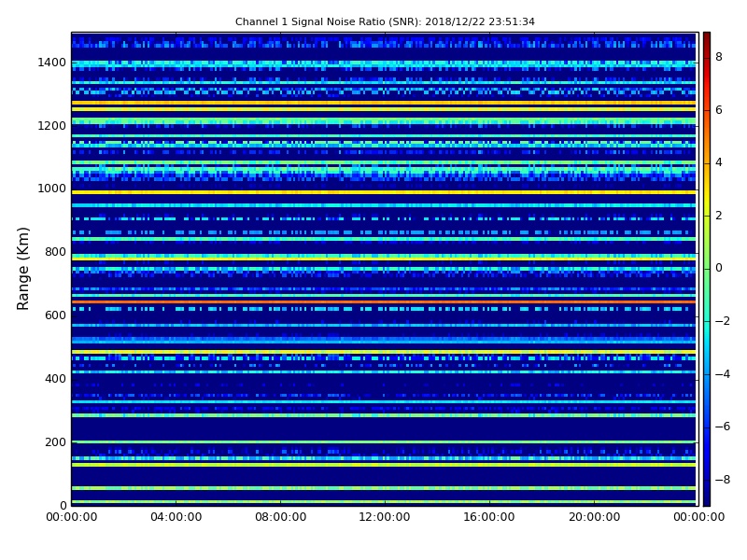Image resolution: width=747 pixels, height=560 pixels.
Task: Click the colorbar label 2
Action: tap(719, 216)
